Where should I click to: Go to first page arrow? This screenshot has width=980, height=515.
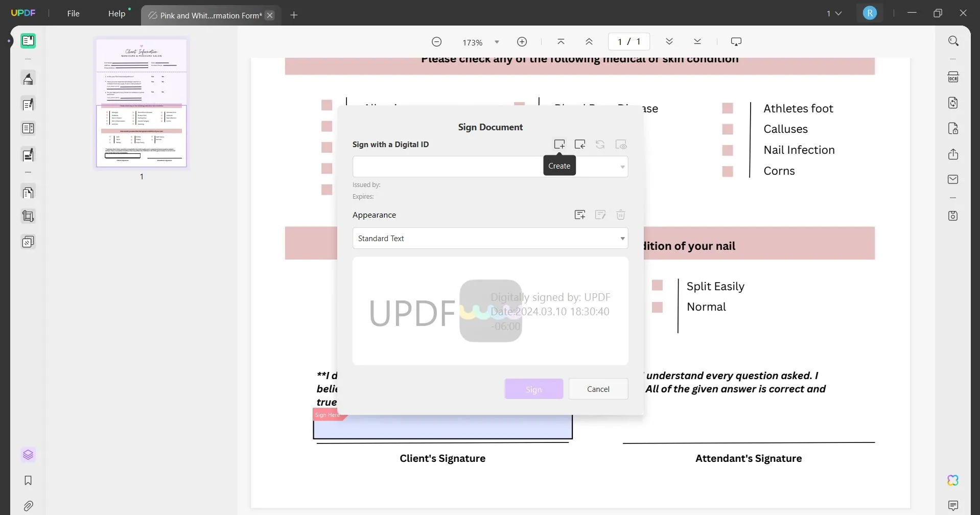[x=561, y=41]
